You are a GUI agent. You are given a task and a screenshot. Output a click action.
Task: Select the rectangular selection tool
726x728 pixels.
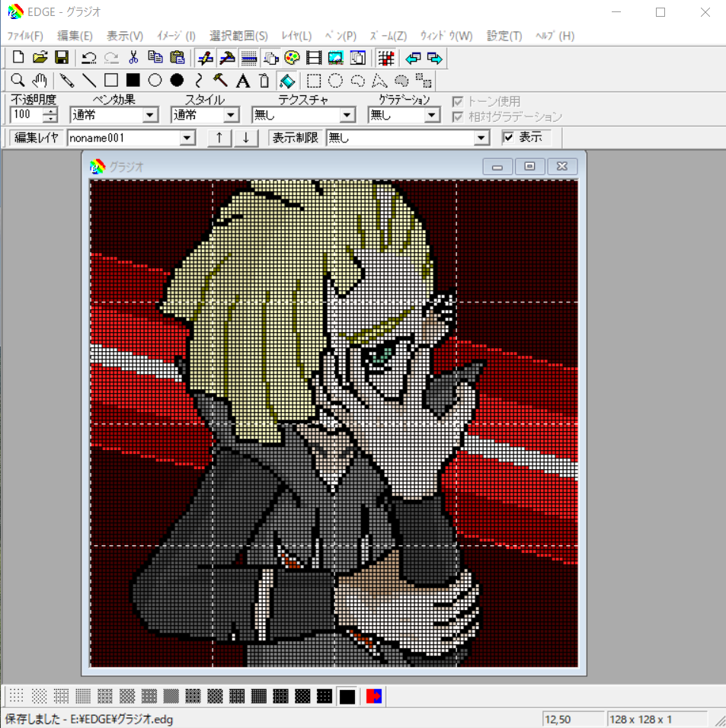tap(314, 81)
